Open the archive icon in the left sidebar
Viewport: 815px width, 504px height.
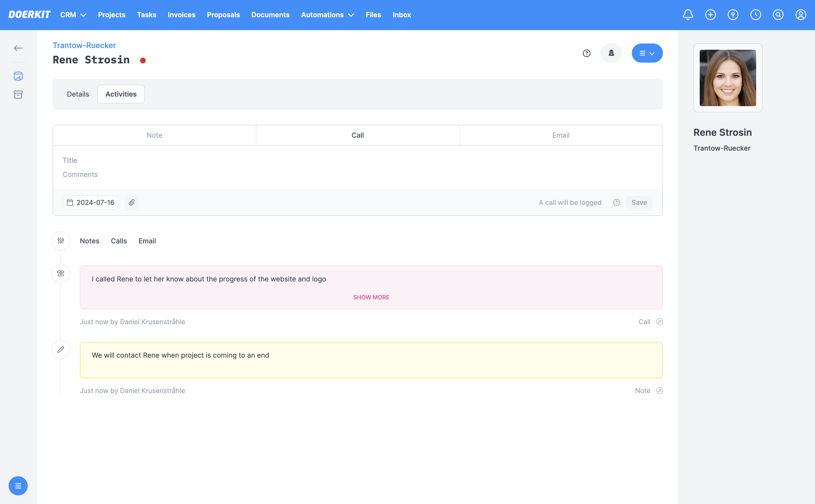pyautogui.click(x=18, y=95)
